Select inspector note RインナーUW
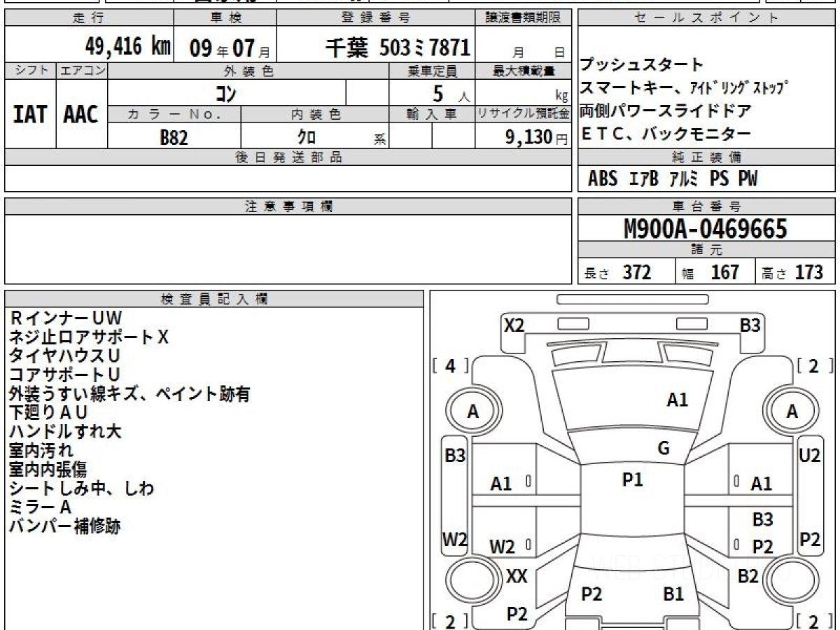Viewport: 840px width, 630px height. 66,318
